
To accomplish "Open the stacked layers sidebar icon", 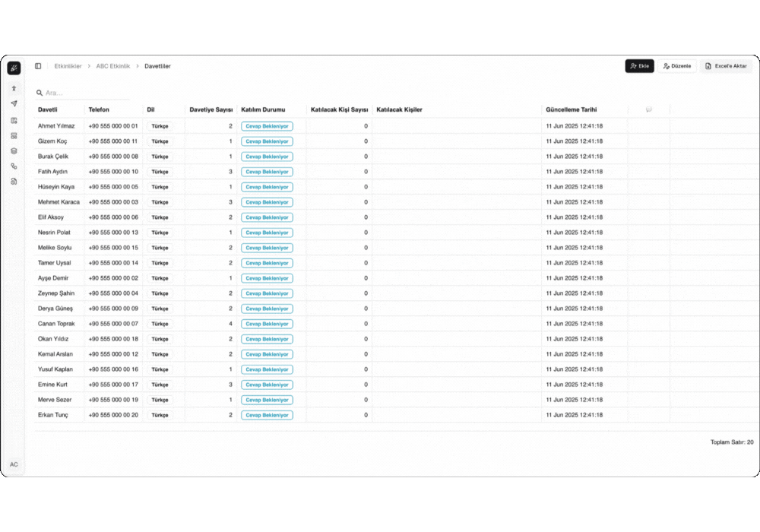I will coord(14,150).
